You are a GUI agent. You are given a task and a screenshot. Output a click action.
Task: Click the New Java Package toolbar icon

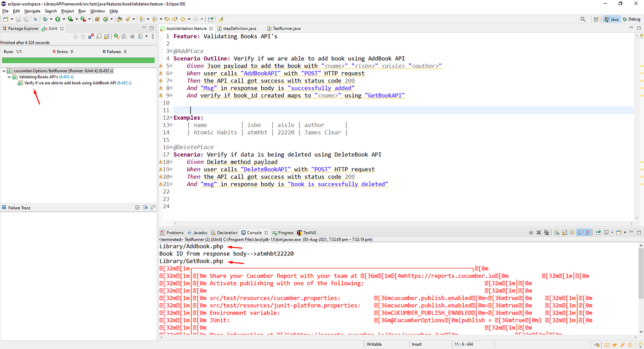(98, 19)
